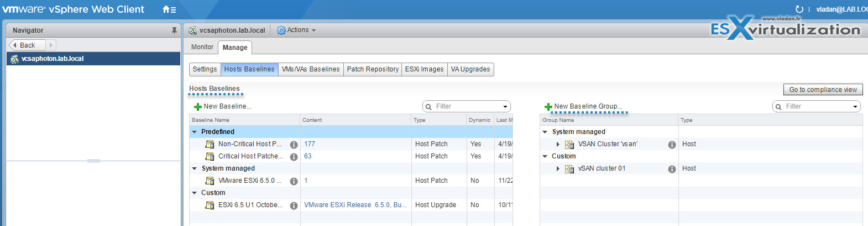This screenshot has width=868, height=226.
Task: Select vcsaphoton.lab.local in the Navigator tree
Action: coord(93,59)
